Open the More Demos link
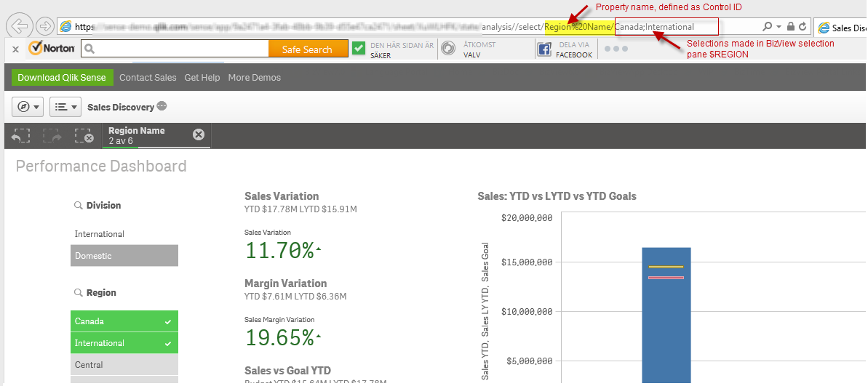868x386 pixels. [x=254, y=78]
